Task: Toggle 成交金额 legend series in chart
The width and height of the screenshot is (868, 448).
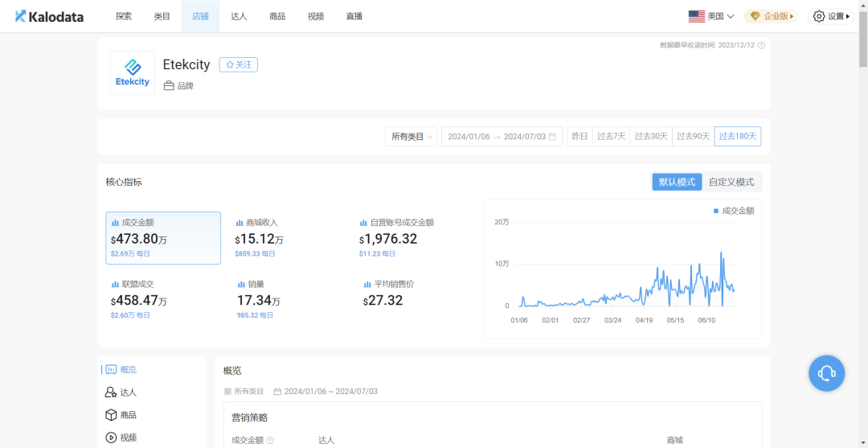Action: click(734, 211)
